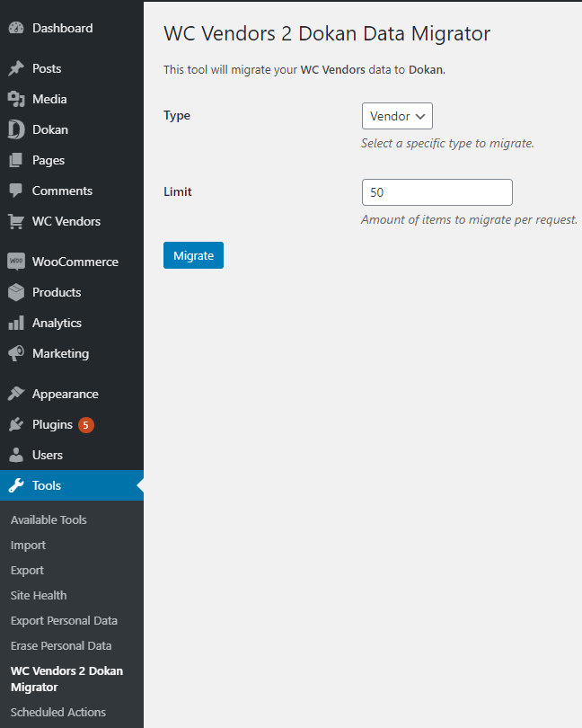Select the active Tools menu label
This screenshot has height=728, width=582.
click(47, 485)
